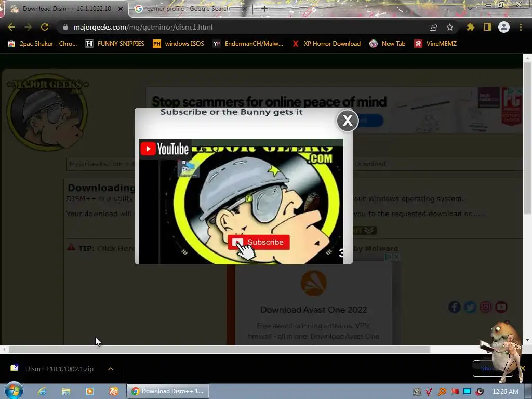Open the VineMEMZ bookmark
This screenshot has width=532, height=399.
click(435, 44)
